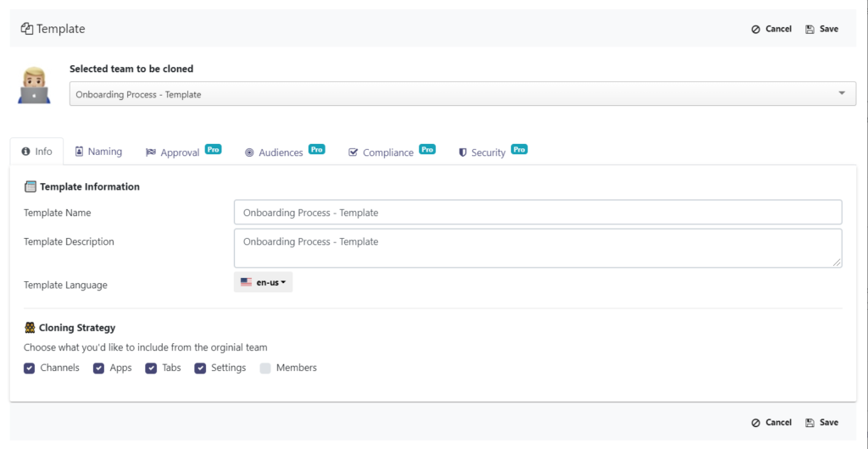The image size is (868, 449).
Task: Click the technologist avatar emoji icon
Action: click(34, 86)
